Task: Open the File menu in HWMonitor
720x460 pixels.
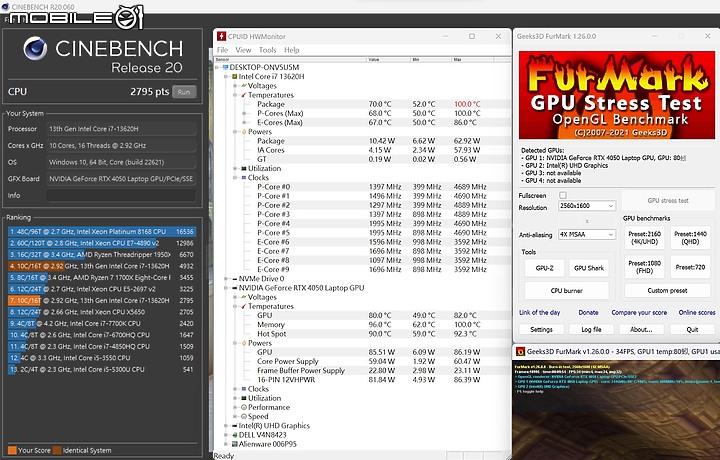Action: [x=222, y=50]
